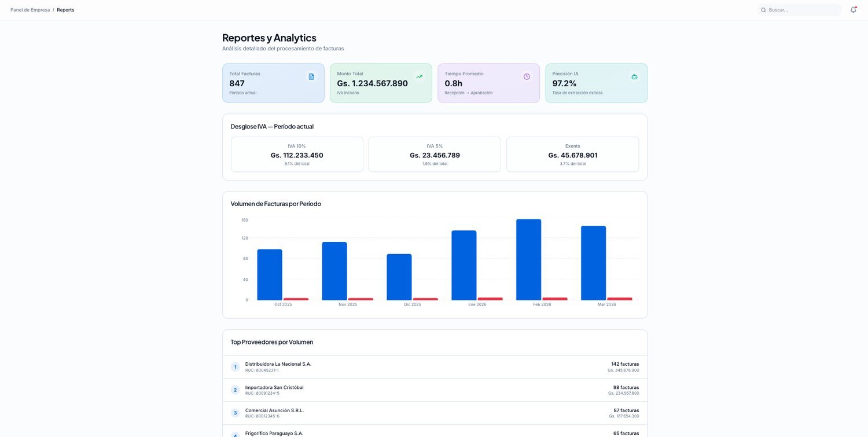Click the Tiempo Promedio clock icon

[x=527, y=76]
